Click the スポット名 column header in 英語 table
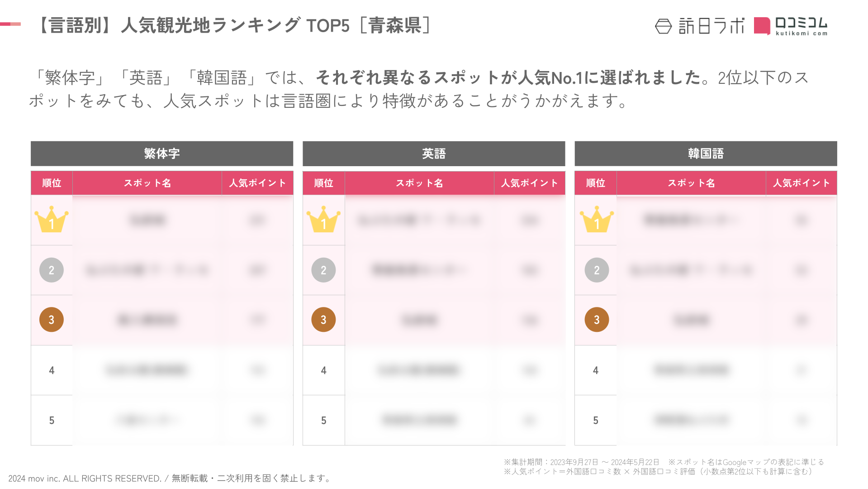 (x=419, y=183)
